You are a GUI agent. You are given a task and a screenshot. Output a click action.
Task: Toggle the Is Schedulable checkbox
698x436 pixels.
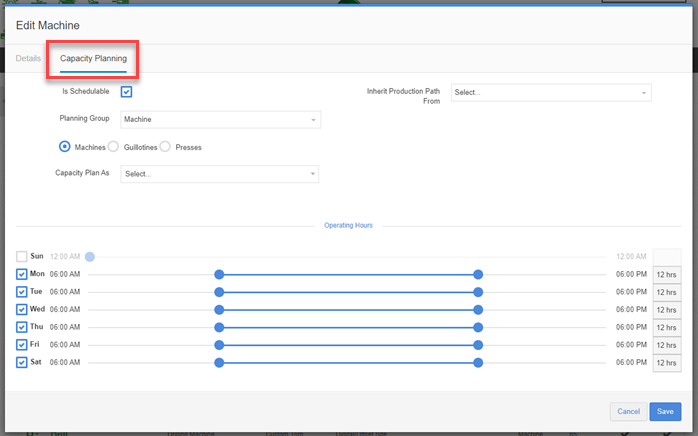(126, 92)
